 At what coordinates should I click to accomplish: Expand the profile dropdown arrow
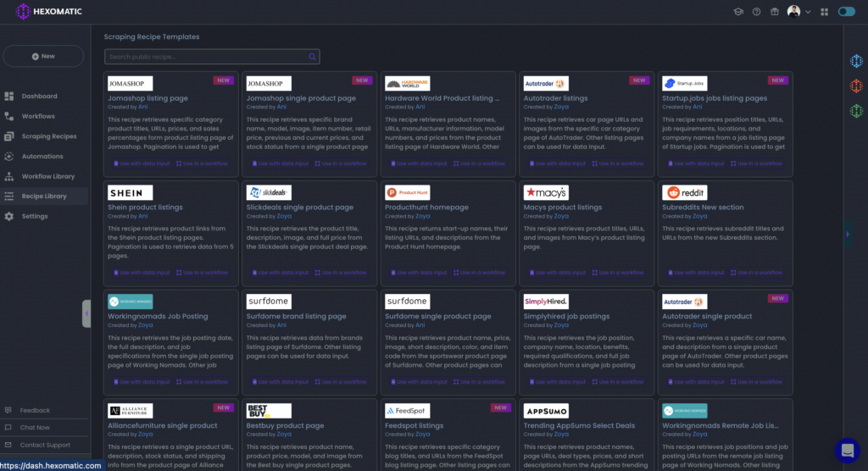click(808, 12)
